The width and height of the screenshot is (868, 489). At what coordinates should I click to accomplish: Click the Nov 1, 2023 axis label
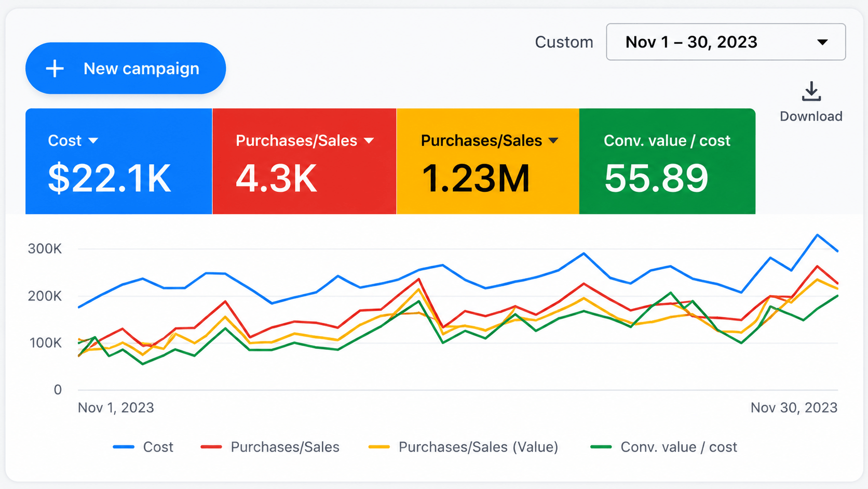pyautogui.click(x=116, y=408)
